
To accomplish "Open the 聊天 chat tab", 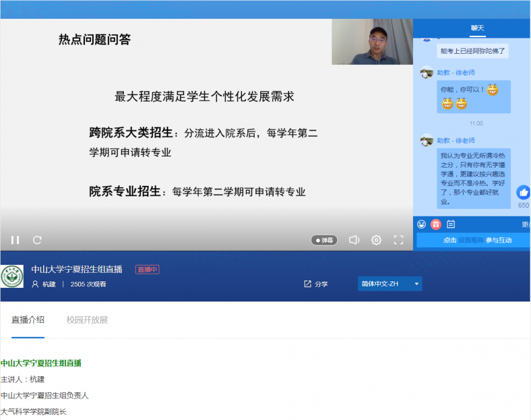I will point(477,28).
